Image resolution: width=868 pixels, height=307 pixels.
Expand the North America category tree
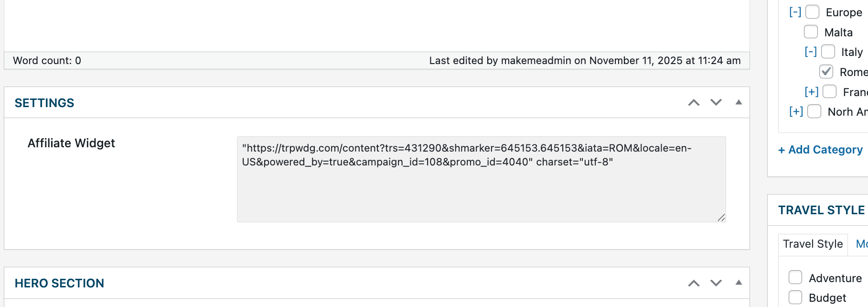pyautogui.click(x=796, y=111)
